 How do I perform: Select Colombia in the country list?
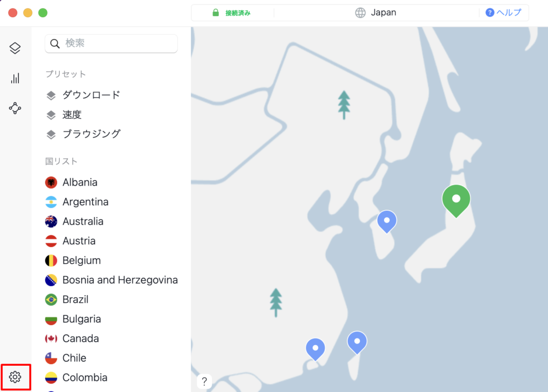point(76,378)
